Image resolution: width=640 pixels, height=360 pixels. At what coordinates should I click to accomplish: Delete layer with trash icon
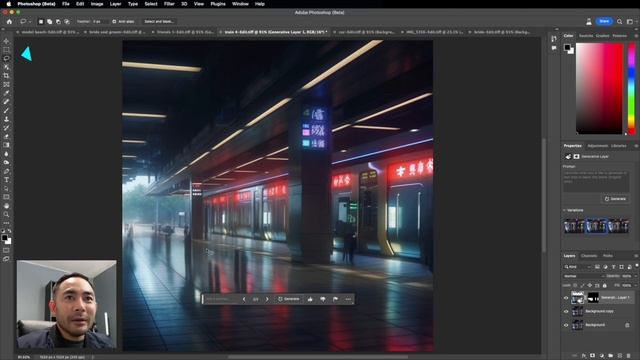[x=629, y=356]
